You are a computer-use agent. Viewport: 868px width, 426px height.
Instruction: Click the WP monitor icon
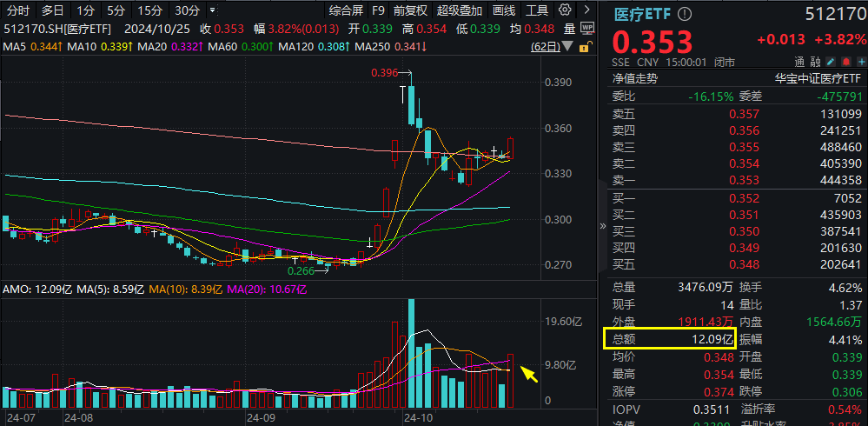tap(588, 28)
